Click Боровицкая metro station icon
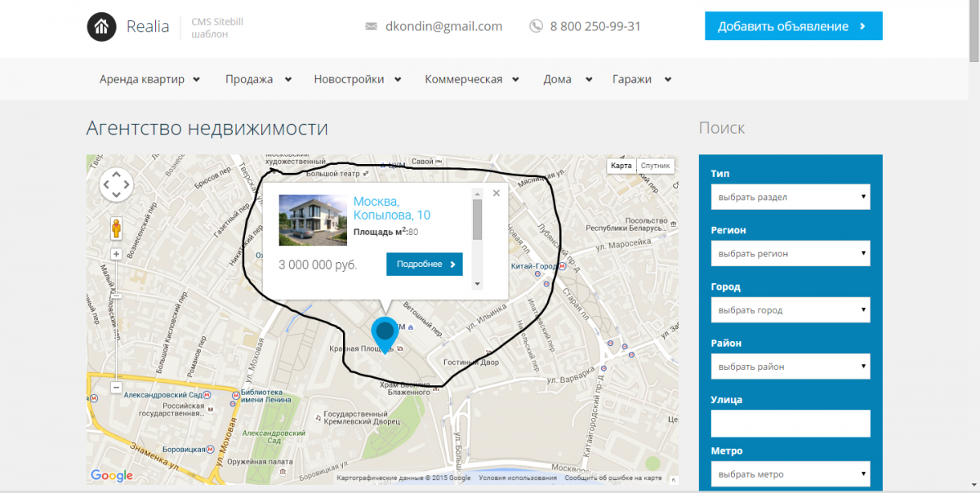The width and height of the screenshot is (980, 493). pos(210,448)
